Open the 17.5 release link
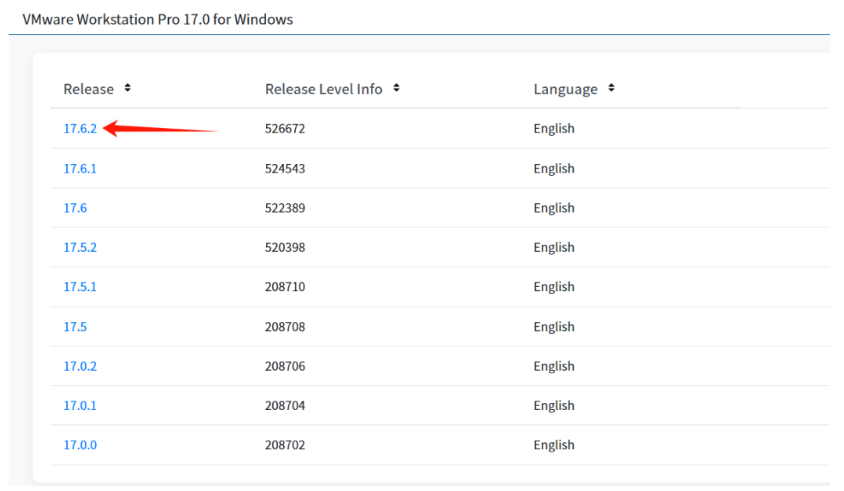The image size is (844, 491). (x=75, y=327)
